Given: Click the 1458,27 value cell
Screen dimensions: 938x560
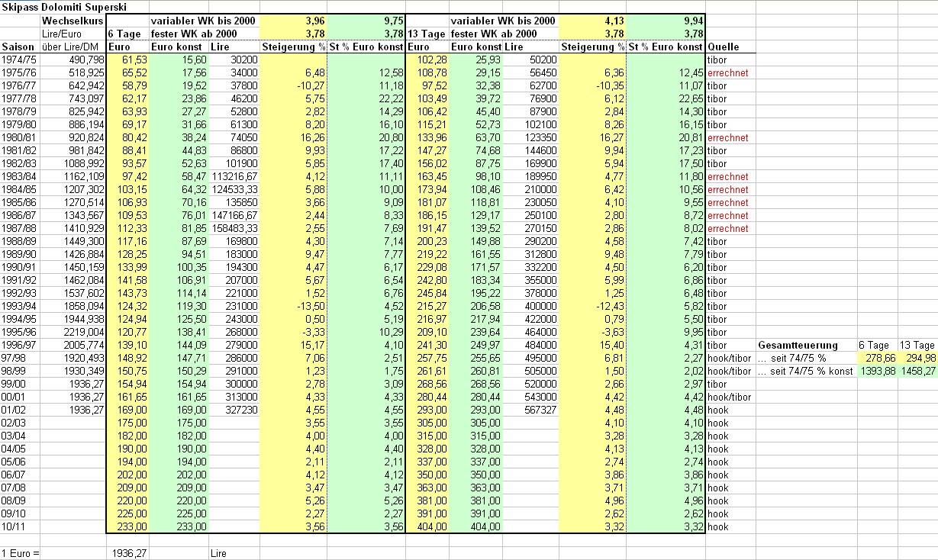Looking at the screenshot, I should click(x=917, y=371).
